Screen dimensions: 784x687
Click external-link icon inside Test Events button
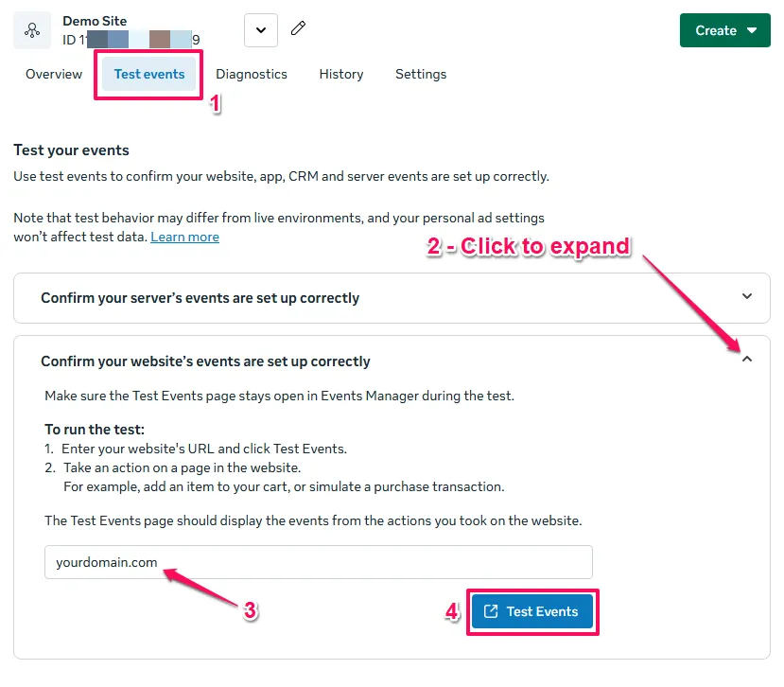490,611
